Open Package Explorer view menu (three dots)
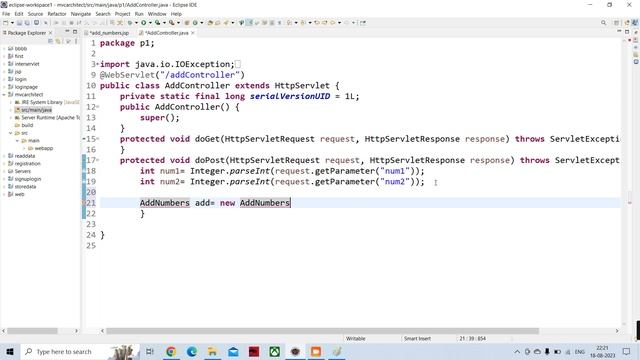This screenshot has height=360, width=640. point(76,41)
